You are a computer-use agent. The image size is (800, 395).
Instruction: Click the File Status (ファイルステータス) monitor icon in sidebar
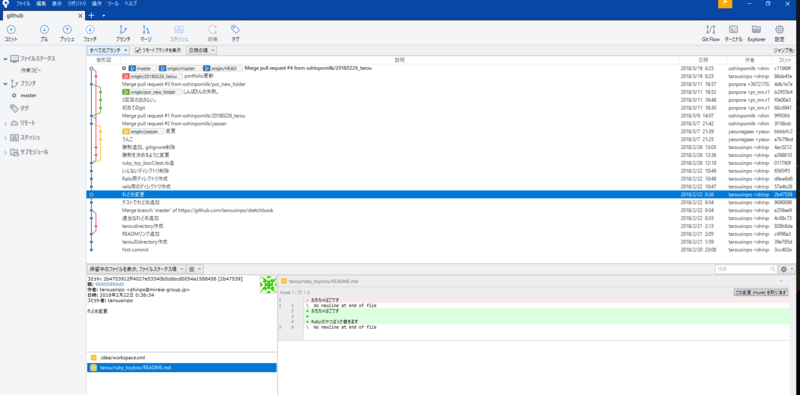14,59
